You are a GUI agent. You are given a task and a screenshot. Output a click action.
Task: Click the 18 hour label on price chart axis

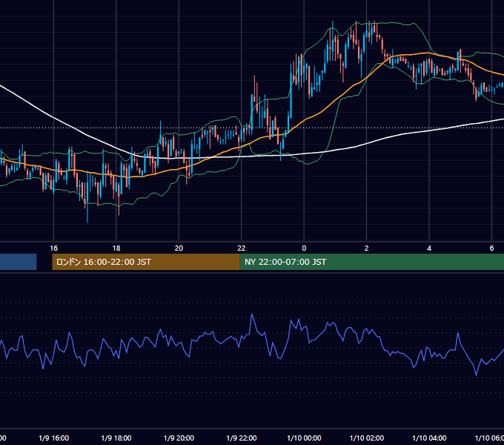click(x=116, y=248)
